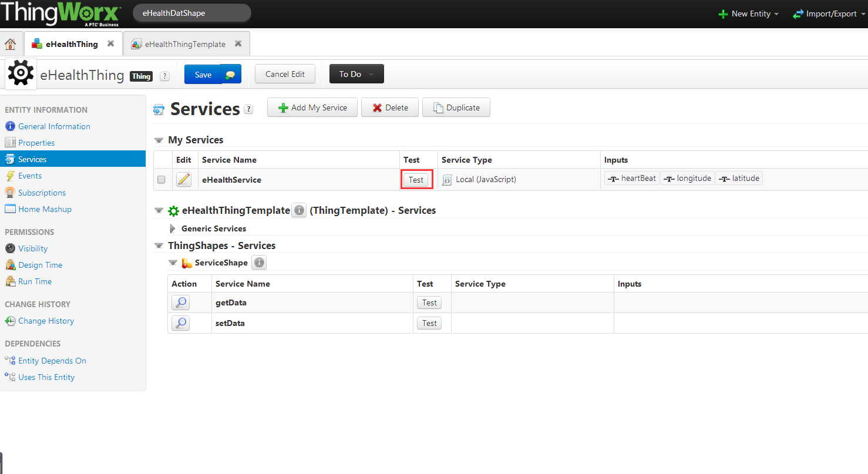
Task: Select Services in the sidebar
Action: tap(73, 159)
